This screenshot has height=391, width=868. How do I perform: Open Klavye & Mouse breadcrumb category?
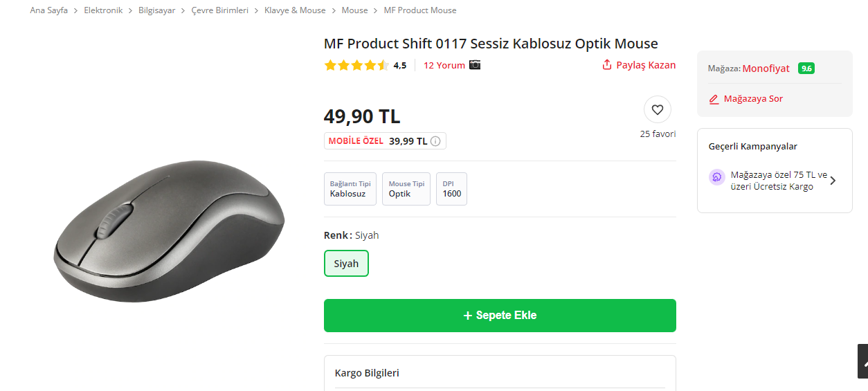click(295, 10)
